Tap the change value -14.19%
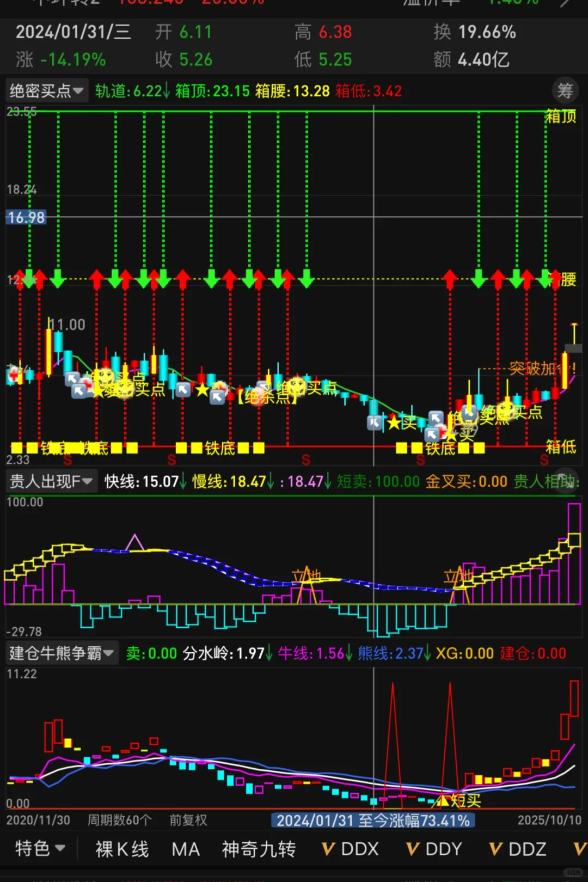The image size is (588, 882). (x=73, y=59)
